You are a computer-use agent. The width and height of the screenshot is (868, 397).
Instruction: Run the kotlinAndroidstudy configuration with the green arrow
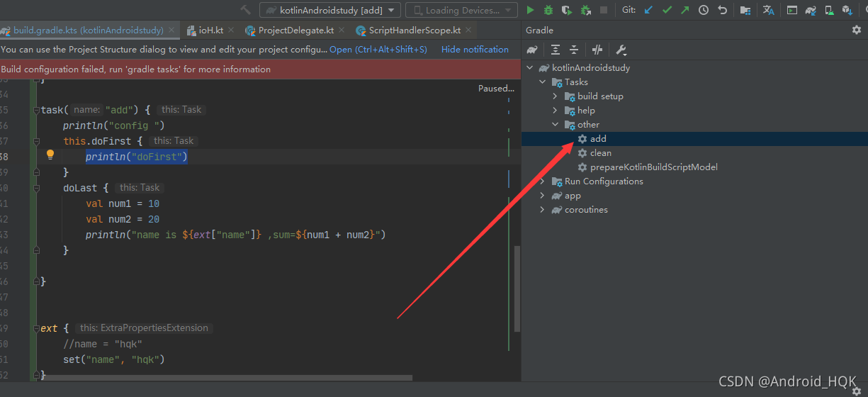[x=530, y=10]
